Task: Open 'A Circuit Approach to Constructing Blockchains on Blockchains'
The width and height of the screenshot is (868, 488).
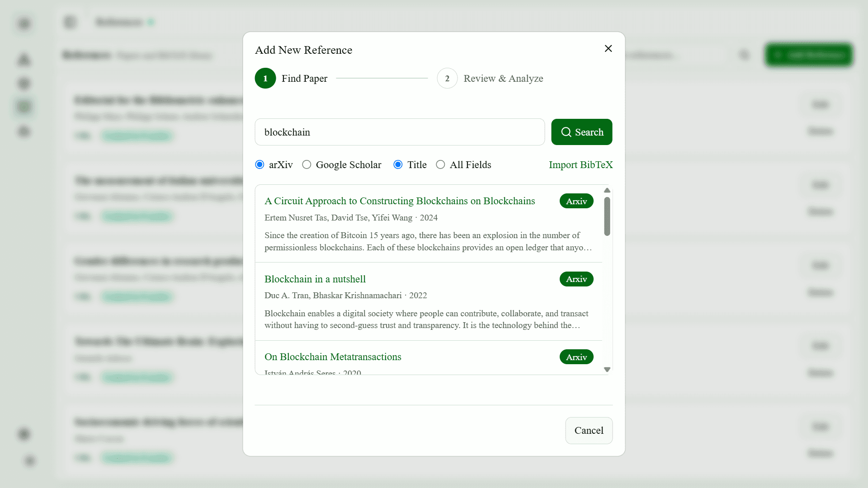Action: 400,201
